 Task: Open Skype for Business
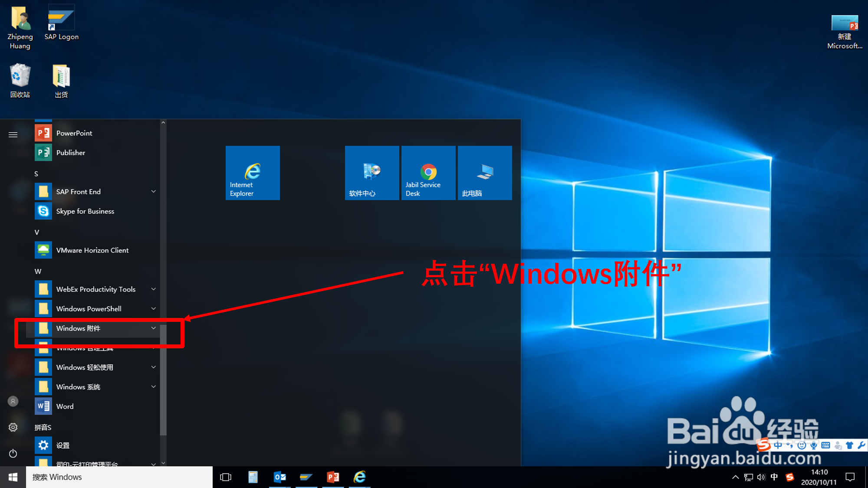85,211
